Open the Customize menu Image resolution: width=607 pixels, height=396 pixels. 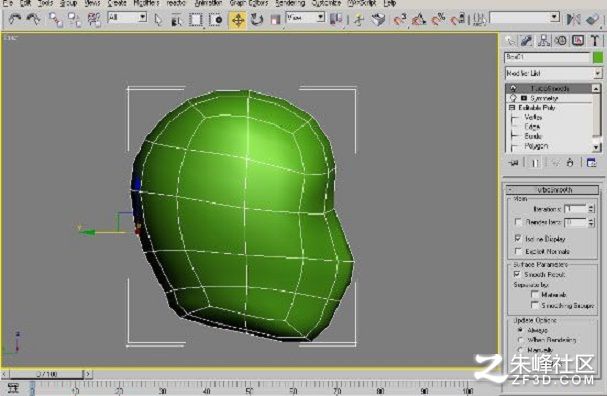(326, 3)
